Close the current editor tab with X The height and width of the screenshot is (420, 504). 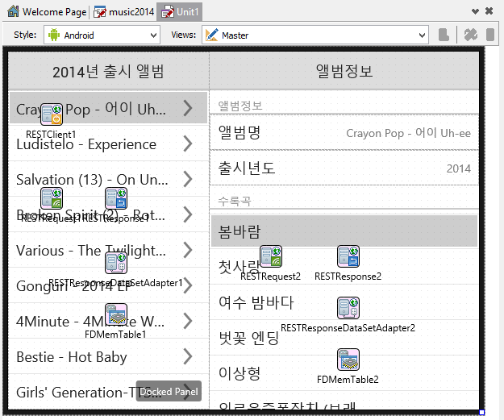point(489,11)
